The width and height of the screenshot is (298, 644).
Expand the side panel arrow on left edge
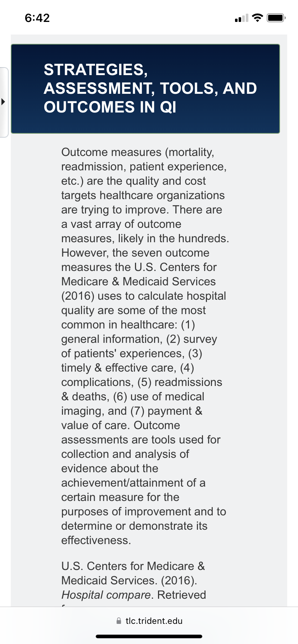click(3, 102)
